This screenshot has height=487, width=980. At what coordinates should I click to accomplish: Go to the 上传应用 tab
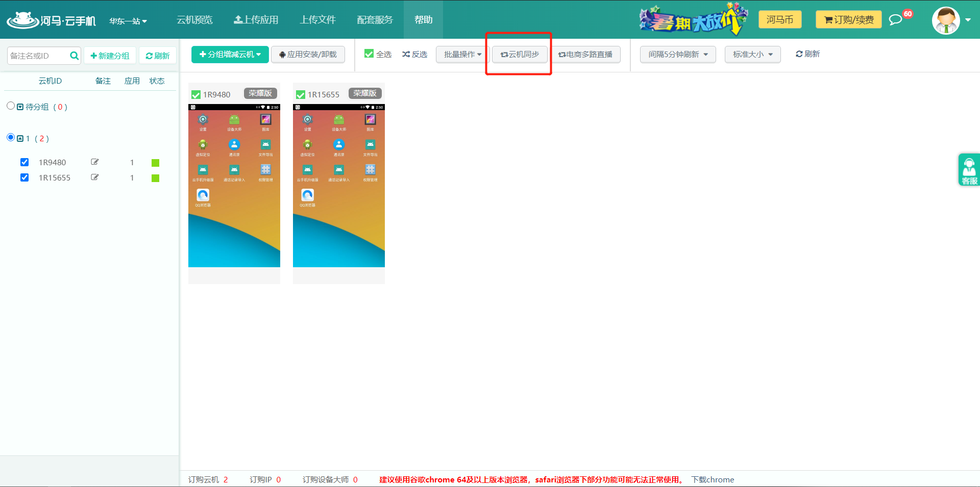(256, 20)
